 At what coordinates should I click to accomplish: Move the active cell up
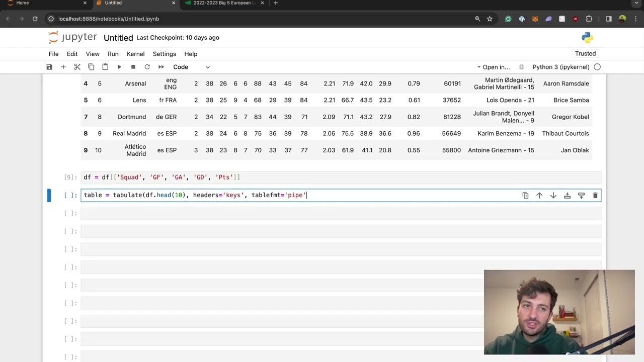tap(539, 195)
